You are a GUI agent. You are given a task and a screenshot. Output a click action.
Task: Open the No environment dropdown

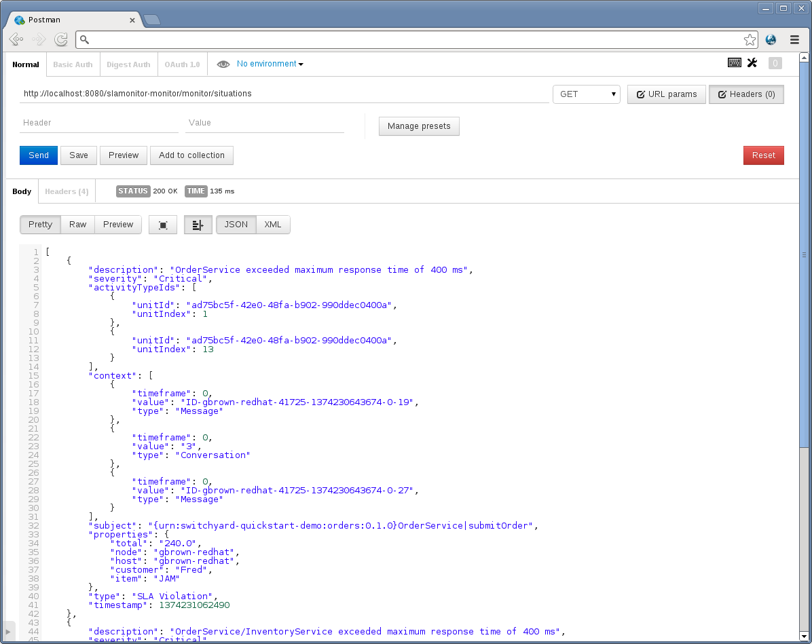click(270, 64)
